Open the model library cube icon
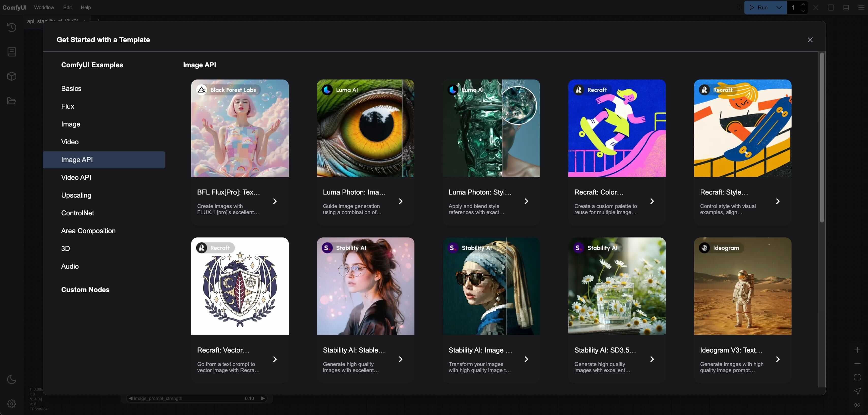 pos(11,76)
